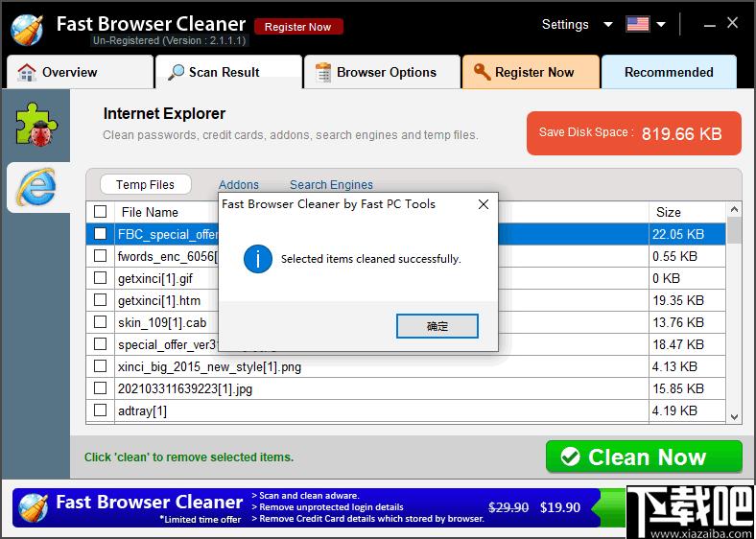Check the fwords_enc_6056 file checkbox

(x=101, y=255)
